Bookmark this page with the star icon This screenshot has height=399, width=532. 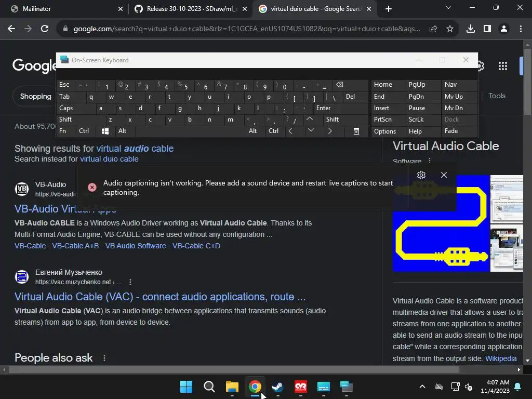[450, 29]
